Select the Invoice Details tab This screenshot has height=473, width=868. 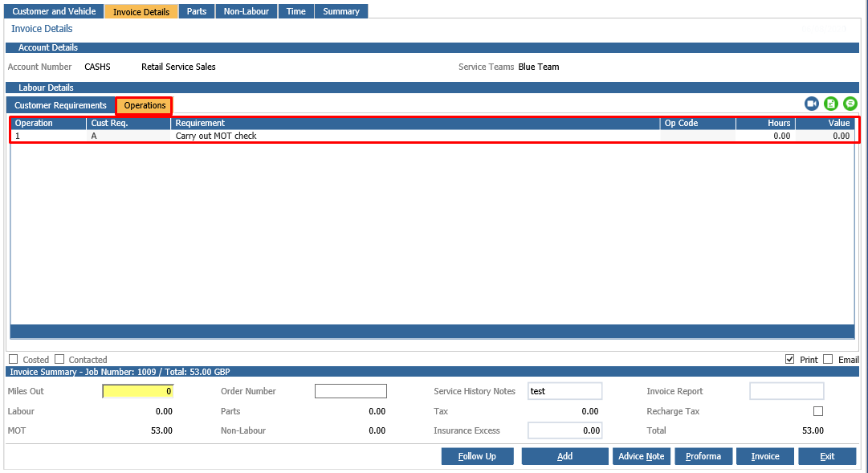click(x=141, y=11)
